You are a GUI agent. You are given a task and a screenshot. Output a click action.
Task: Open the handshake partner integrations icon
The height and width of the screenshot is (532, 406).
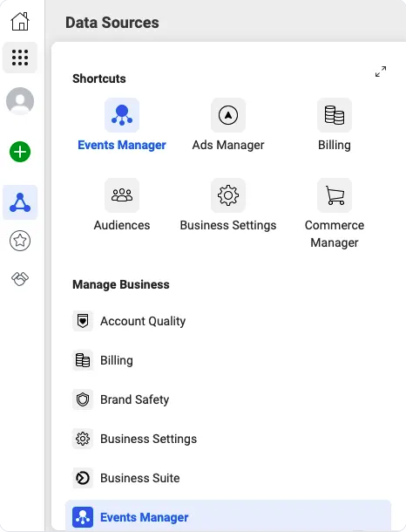pos(20,279)
